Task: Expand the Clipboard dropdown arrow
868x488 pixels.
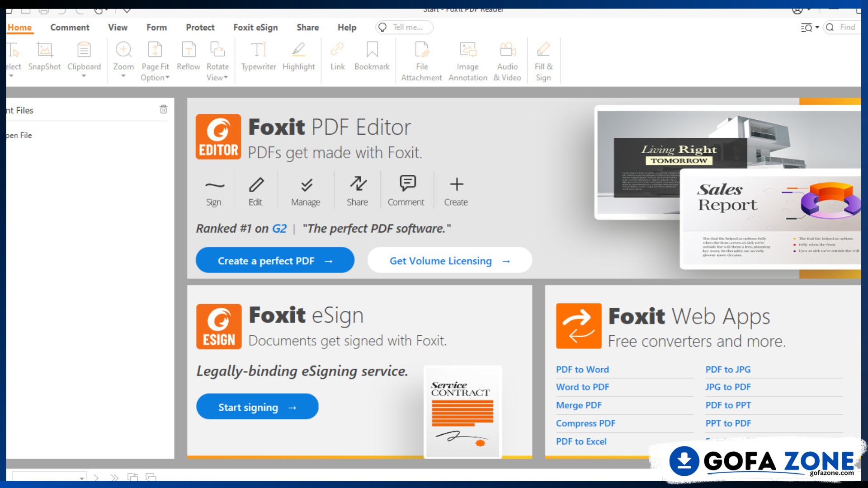Action: pos(84,76)
